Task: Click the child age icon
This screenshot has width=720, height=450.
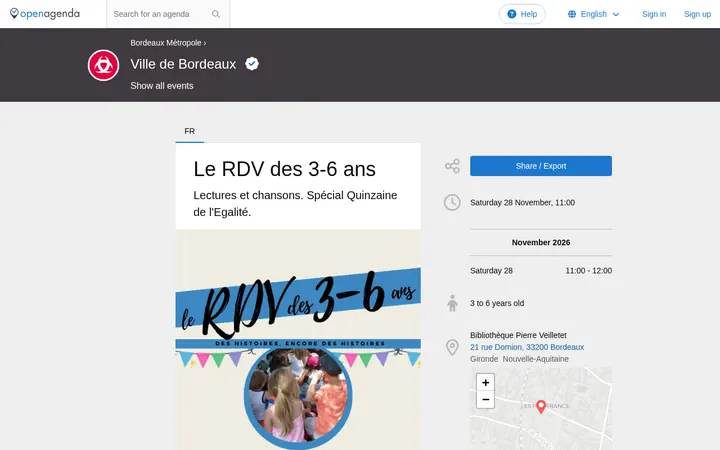Action: point(452,303)
